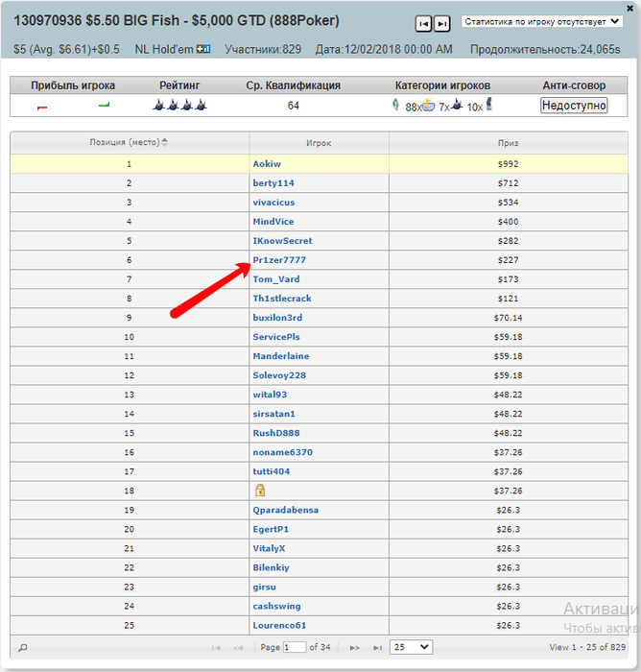Sort by the Позиция (место) column header
The height and width of the screenshot is (672, 641).
(x=129, y=142)
